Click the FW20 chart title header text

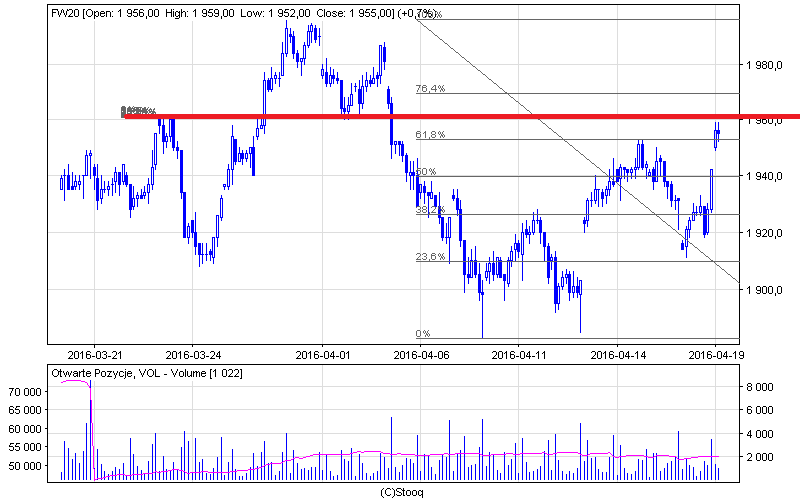(243, 14)
